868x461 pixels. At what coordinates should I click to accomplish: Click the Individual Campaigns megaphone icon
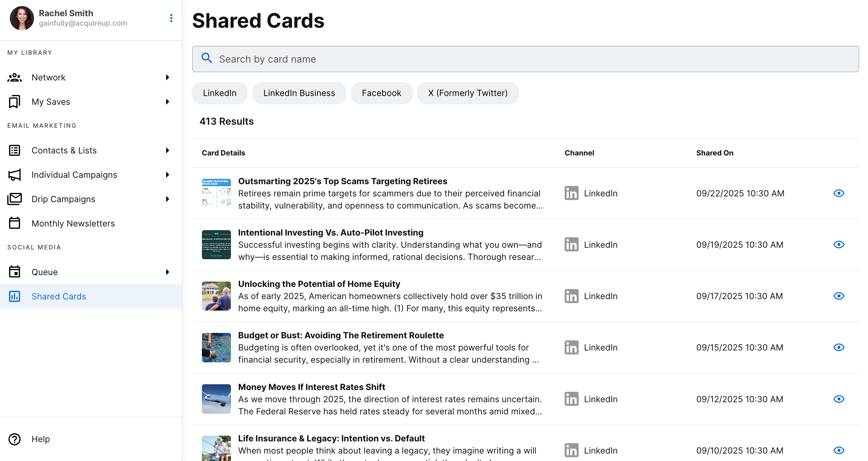15,174
